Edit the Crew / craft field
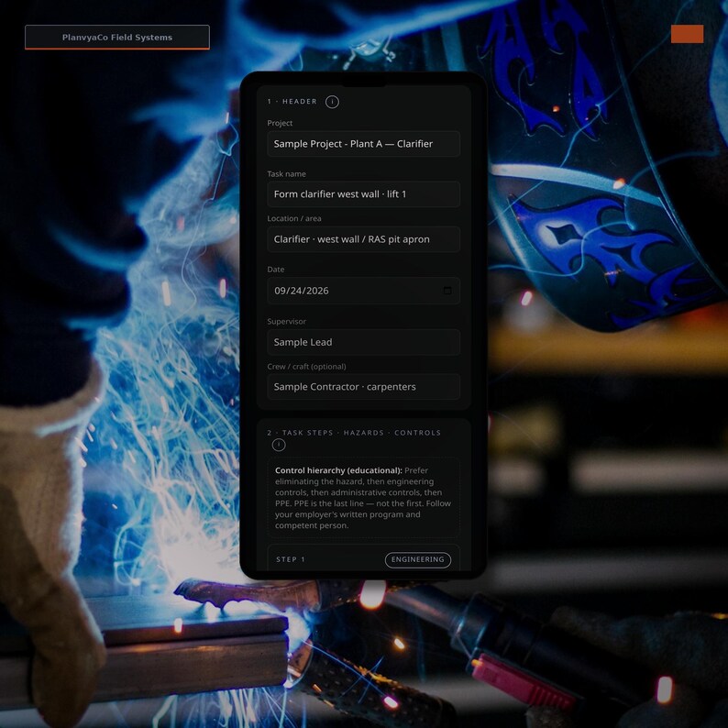The width and height of the screenshot is (728, 728). click(x=363, y=387)
